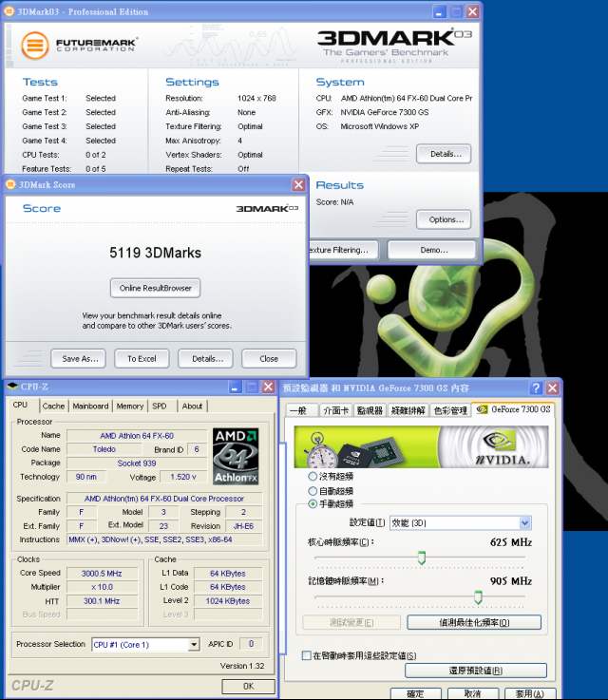Open the Memory tab in CPU-Z
The image size is (608, 700).
point(130,406)
